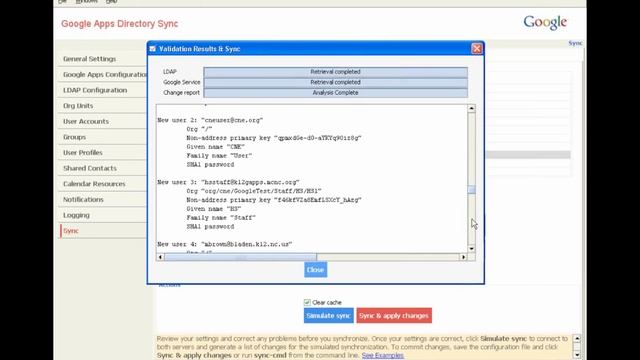The width and height of the screenshot is (640, 360).
Task: Click "New user 3" line
Action: click(229, 182)
